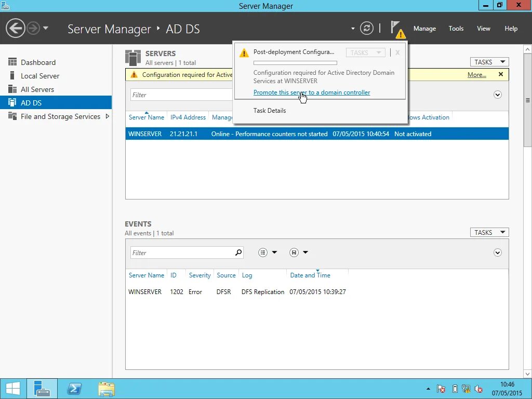Open the Windows Start button
The image size is (532, 399).
(x=13, y=389)
